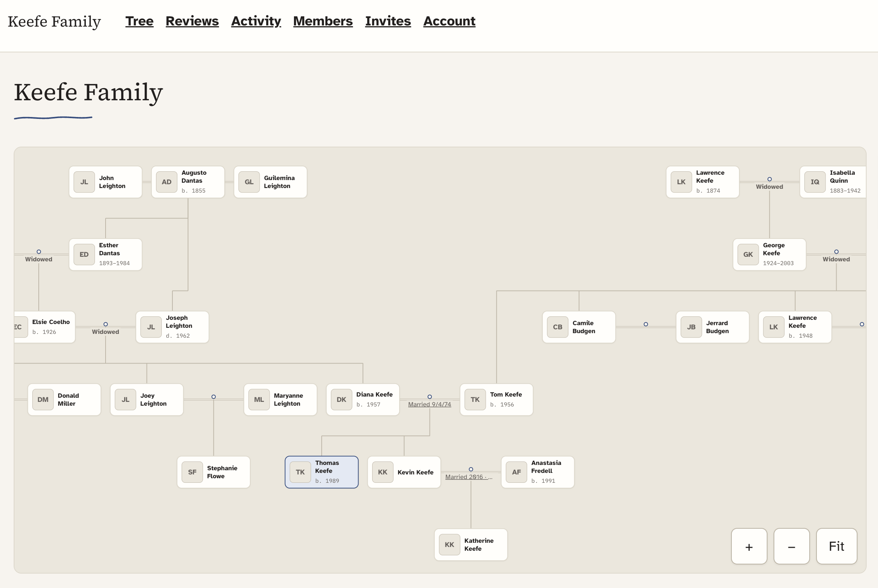Open Lawrence Keefe b. 1948 card
878x588 pixels.
[795, 327]
